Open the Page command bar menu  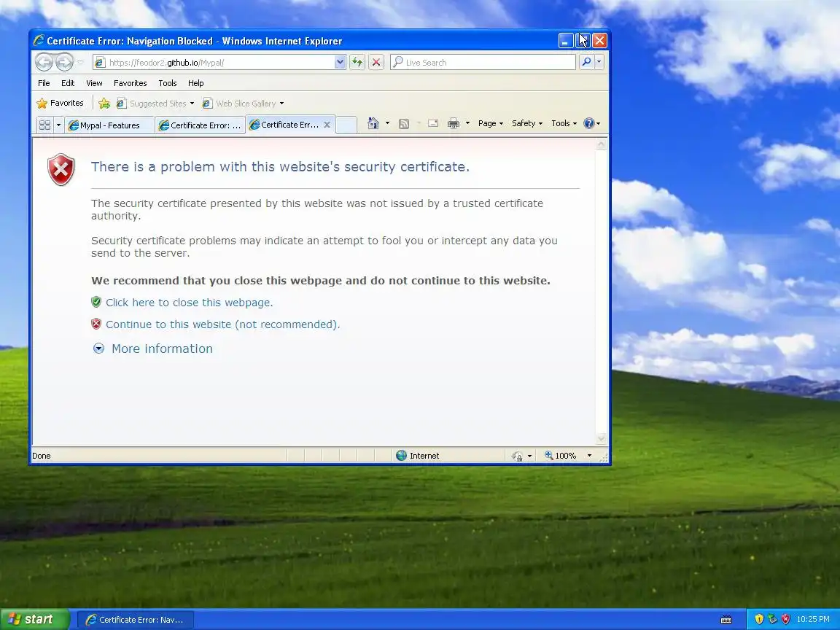point(490,123)
